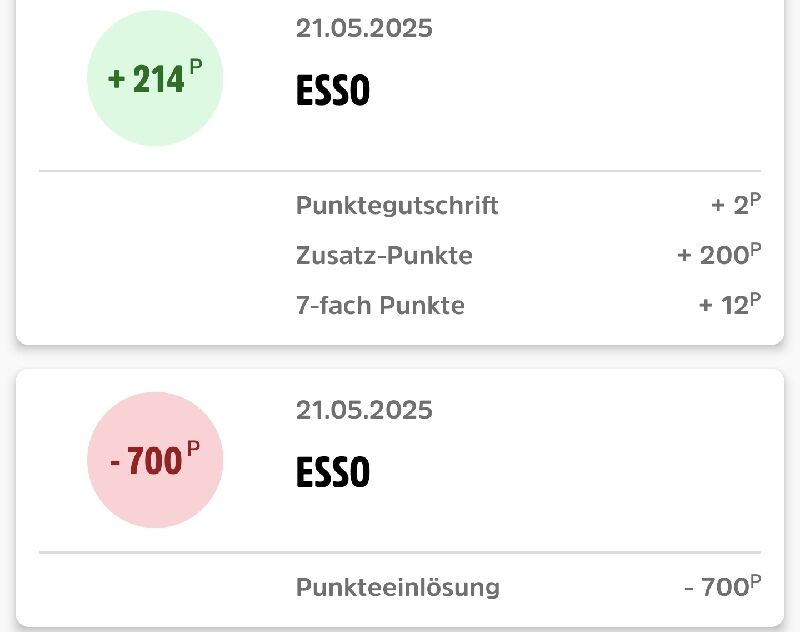The image size is (800, 632).
Task: Click the superscript P after + 200
Action: point(756,249)
